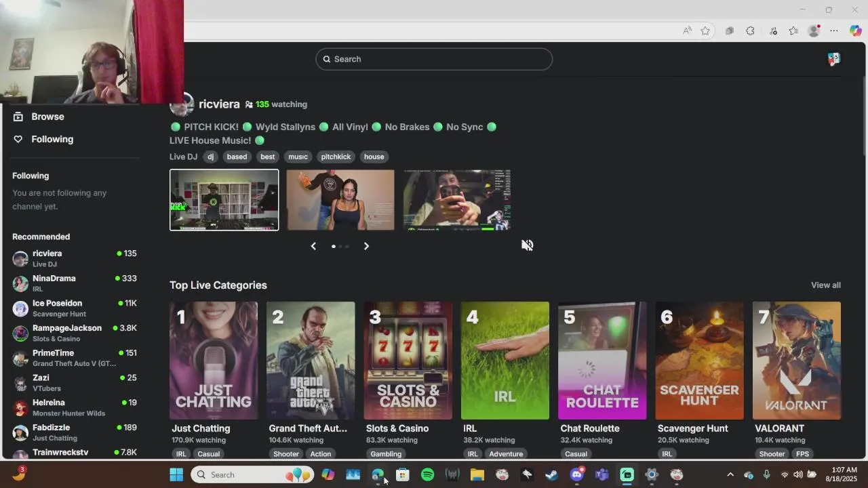Open Steam from the taskbar
The height and width of the screenshot is (488, 868).
click(x=551, y=474)
